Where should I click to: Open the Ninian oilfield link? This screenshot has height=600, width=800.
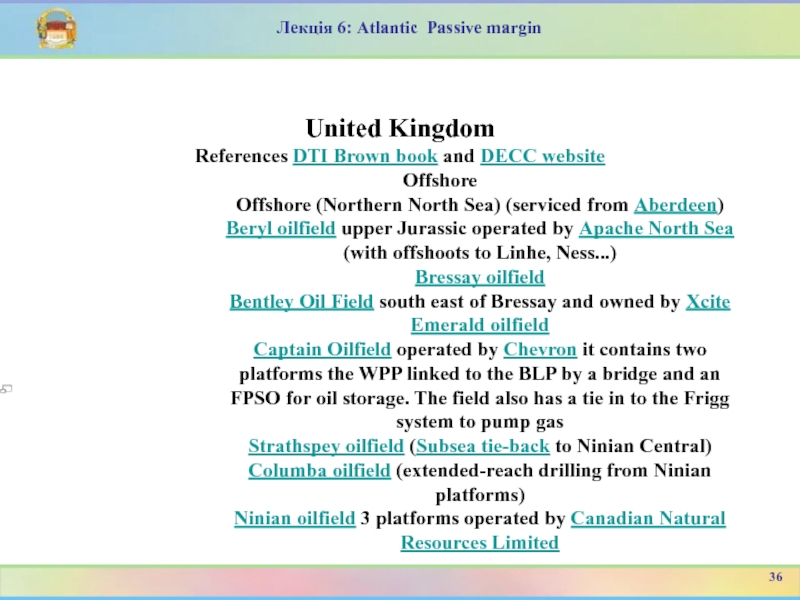tap(294, 518)
